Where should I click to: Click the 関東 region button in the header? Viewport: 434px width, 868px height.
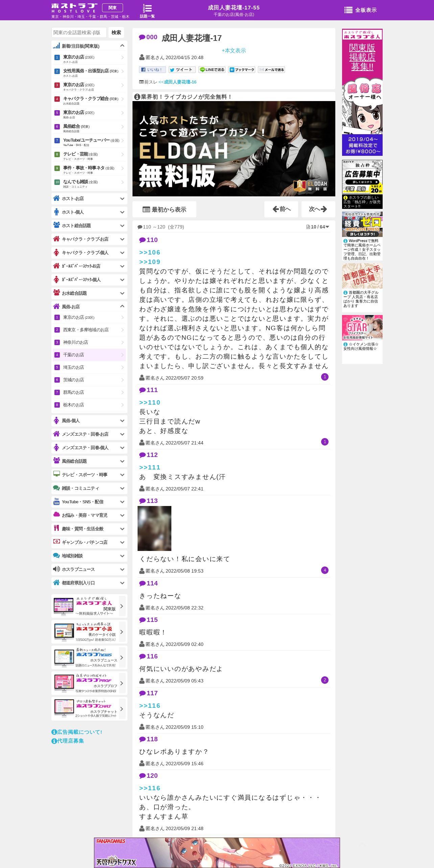pyautogui.click(x=112, y=8)
